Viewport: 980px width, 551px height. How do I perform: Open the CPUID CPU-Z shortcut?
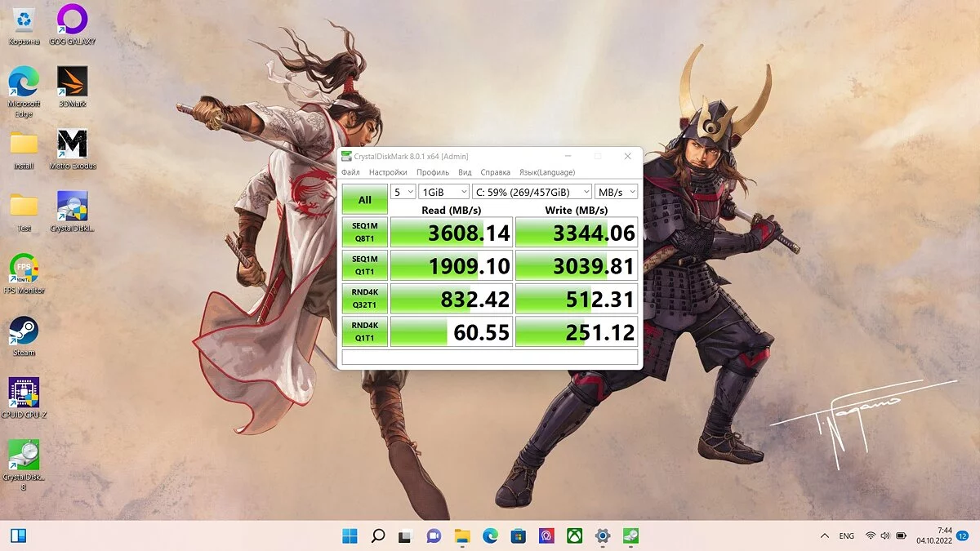pyautogui.click(x=24, y=394)
